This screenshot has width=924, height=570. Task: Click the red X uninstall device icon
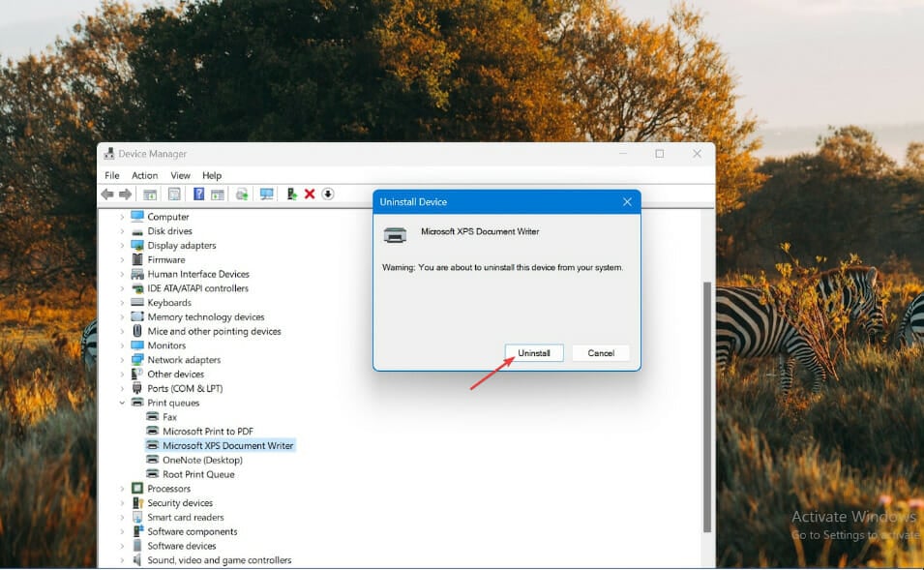point(310,194)
